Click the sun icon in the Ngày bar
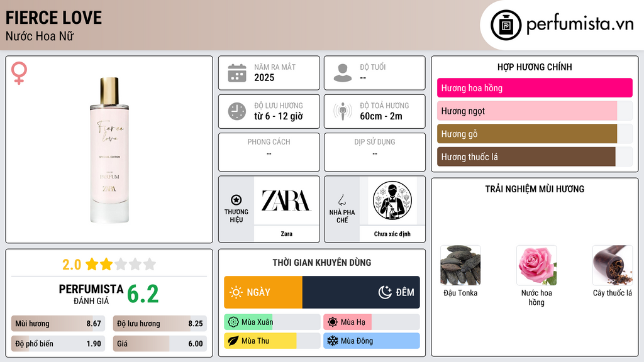644x362 pixels. pyautogui.click(x=236, y=292)
